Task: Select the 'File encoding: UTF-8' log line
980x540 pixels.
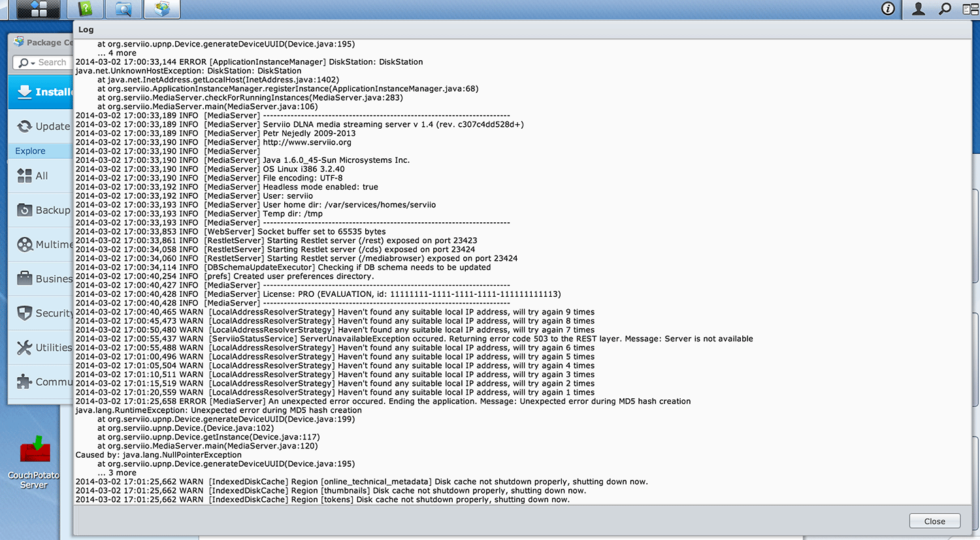Action: click(x=209, y=178)
